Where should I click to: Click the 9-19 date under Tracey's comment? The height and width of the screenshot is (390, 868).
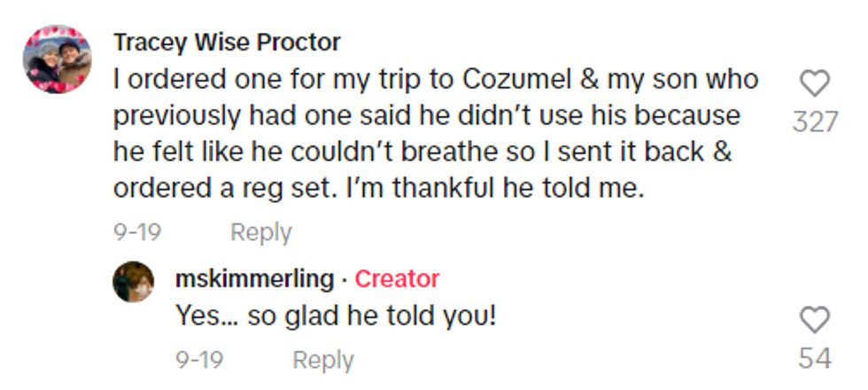coord(136,232)
